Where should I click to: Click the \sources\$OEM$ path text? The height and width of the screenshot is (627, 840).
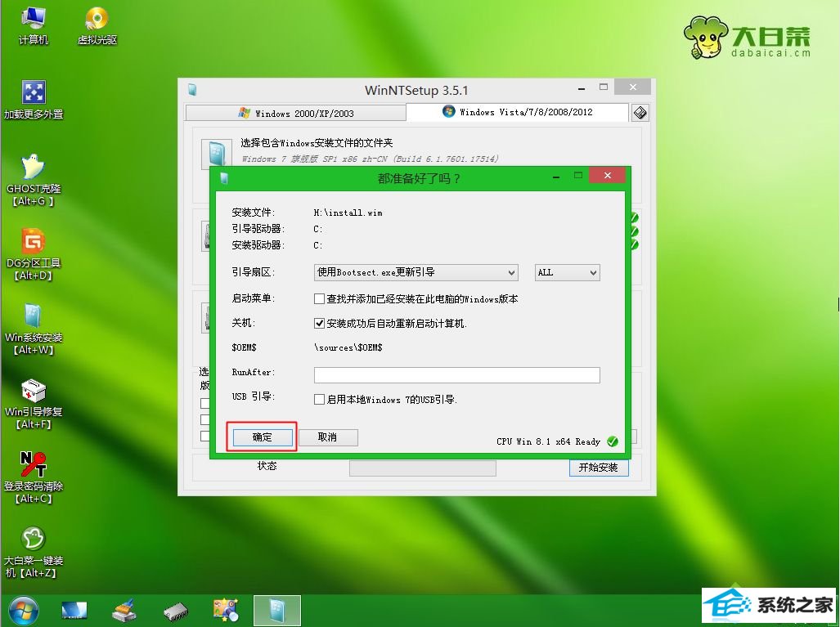click(348, 347)
